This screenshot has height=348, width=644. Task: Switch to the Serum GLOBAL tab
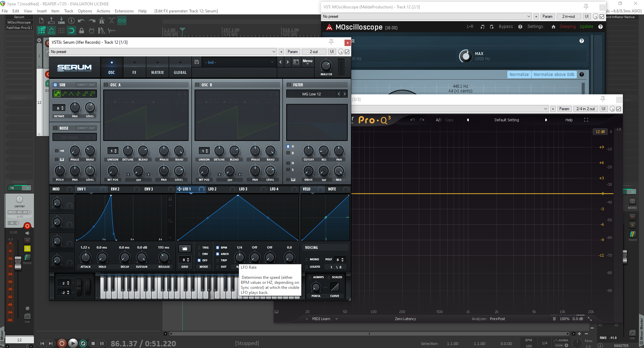[x=180, y=67]
